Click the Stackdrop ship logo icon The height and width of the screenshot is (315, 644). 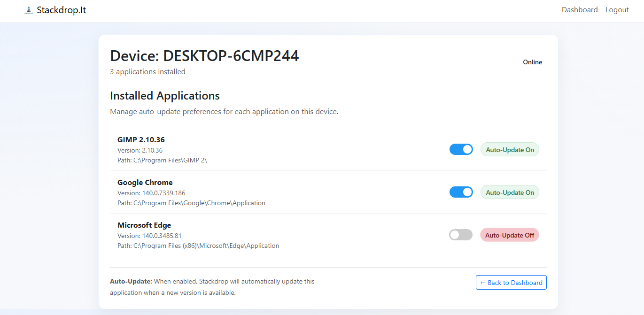click(x=29, y=9)
